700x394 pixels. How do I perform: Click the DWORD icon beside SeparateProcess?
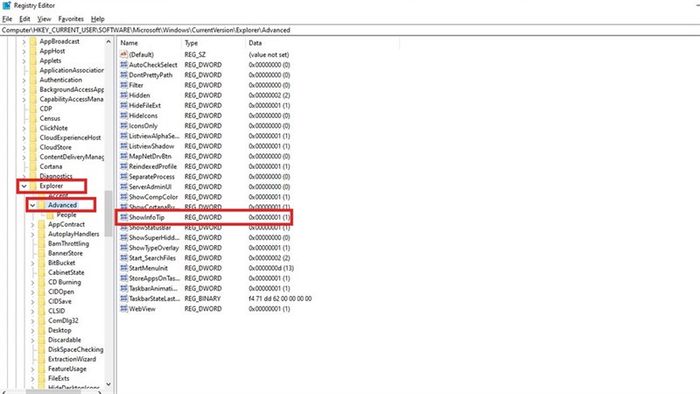point(124,177)
